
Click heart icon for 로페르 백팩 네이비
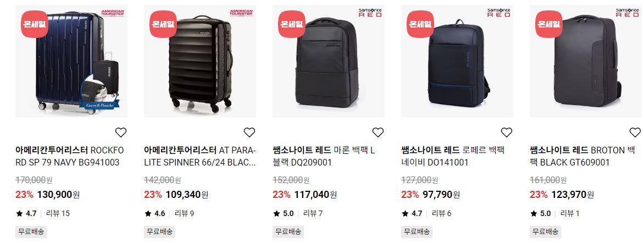(507, 132)
